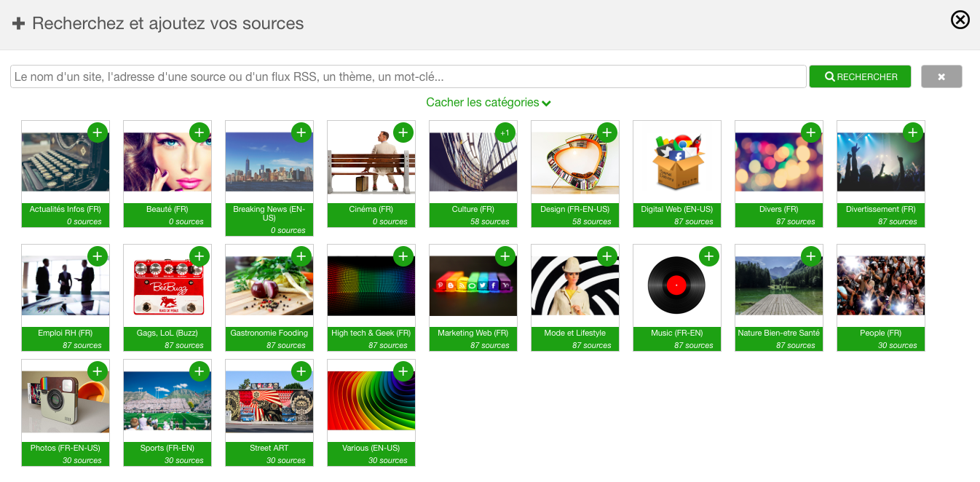This screenshot has height=482, width=980.
Task: Add High tech & Geek (FR) with its plus icon
Action: pyautogui.click(x=403, y=256)
